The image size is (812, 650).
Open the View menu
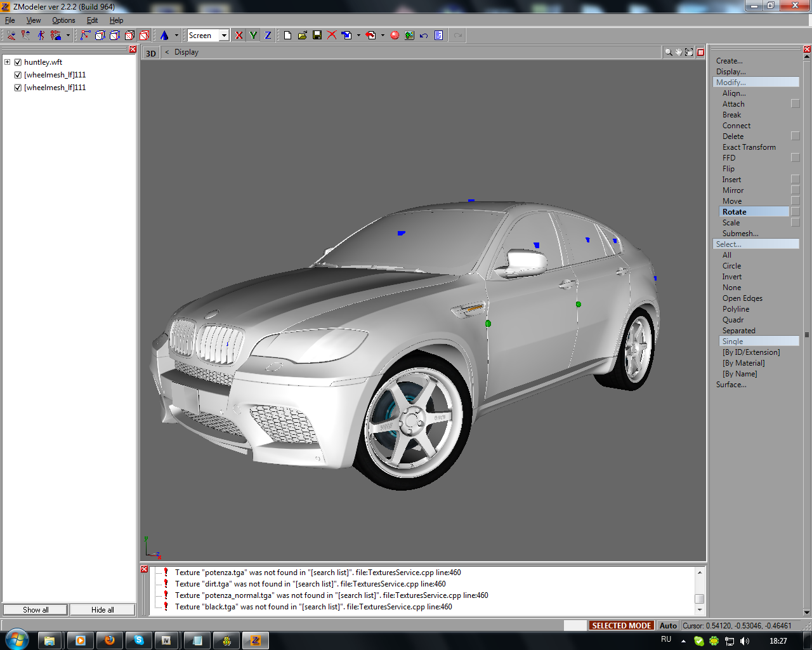34,20
